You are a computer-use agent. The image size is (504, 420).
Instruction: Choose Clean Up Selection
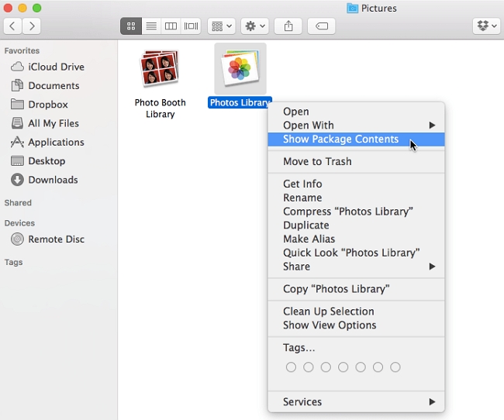click(356, 312)
